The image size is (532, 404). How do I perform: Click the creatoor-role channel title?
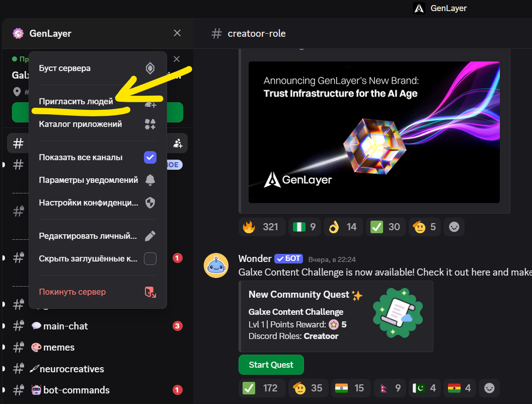pos(256,34)
